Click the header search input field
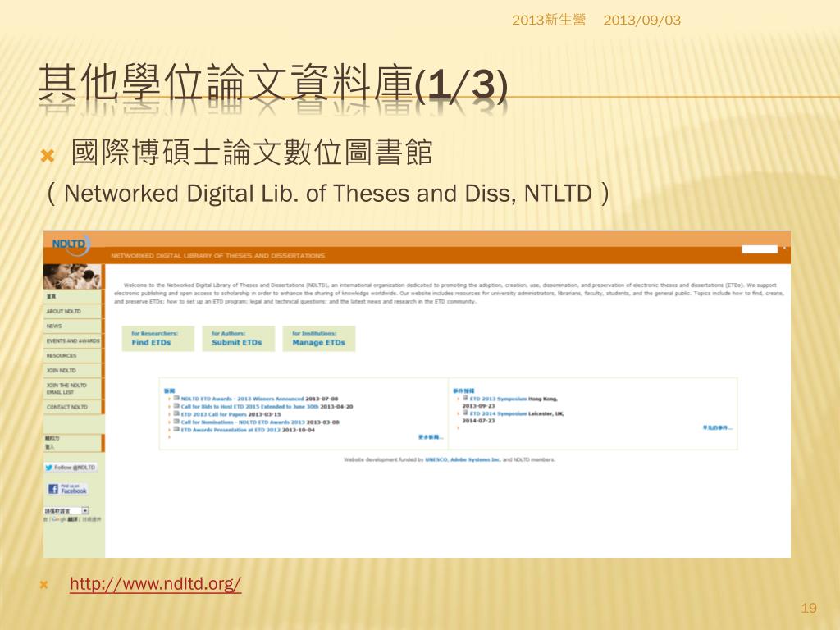Screen dimensions: 840x630 (760, 249)
